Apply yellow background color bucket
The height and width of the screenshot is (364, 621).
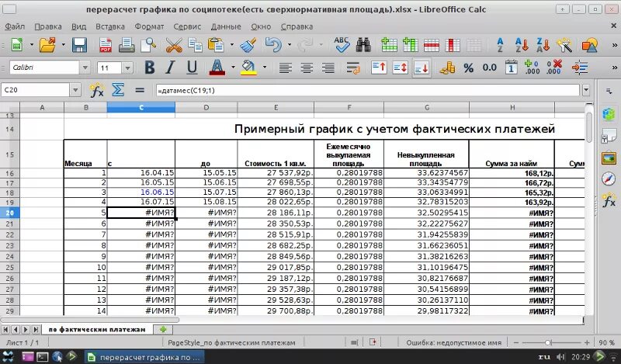tap(248, 68)
